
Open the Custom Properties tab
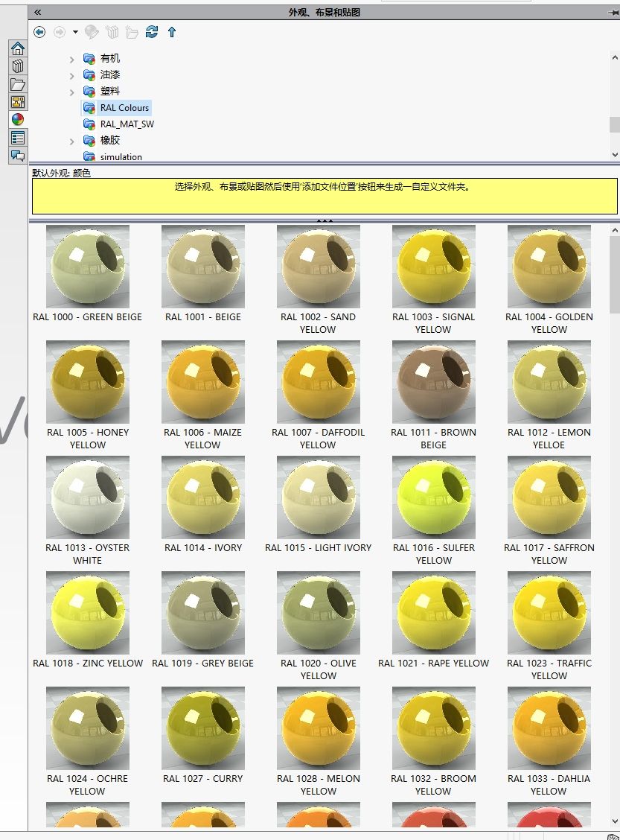click(x=18, y=138)
